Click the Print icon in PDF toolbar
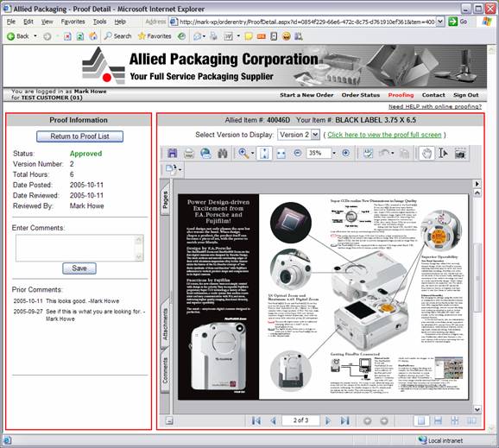 [189, 154]
